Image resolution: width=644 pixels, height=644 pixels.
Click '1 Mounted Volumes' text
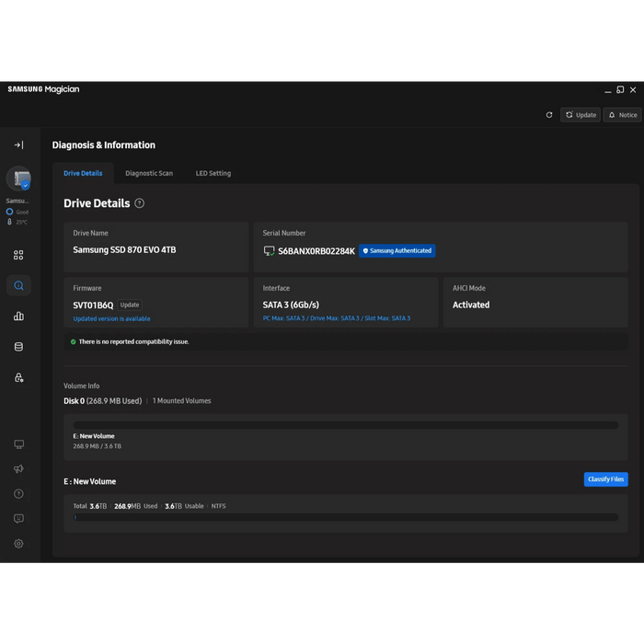(181, 401)
